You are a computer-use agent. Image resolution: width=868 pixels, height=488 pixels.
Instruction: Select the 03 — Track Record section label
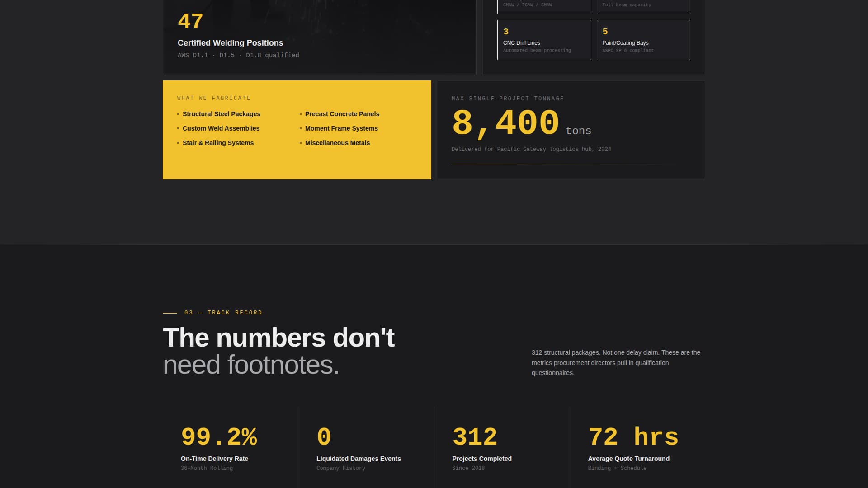[212, 312]
